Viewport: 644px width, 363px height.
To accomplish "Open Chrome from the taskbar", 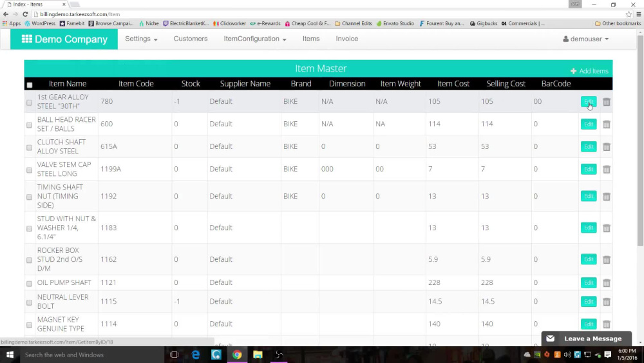I will click(x=237, y=355).
